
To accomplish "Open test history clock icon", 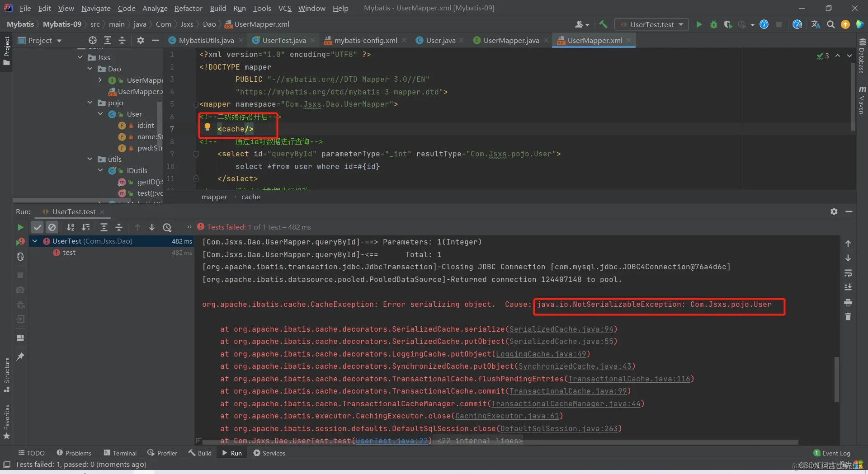I will click(x=167, y=227).
